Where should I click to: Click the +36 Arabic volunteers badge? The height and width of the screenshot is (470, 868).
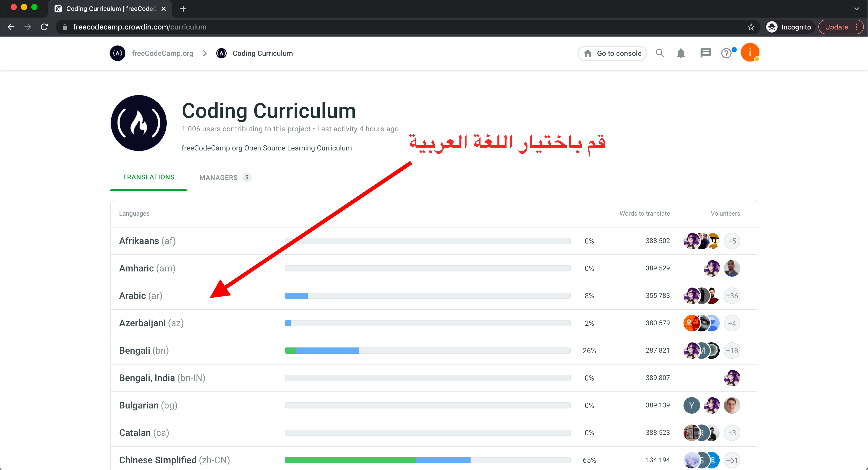[732, 296]
